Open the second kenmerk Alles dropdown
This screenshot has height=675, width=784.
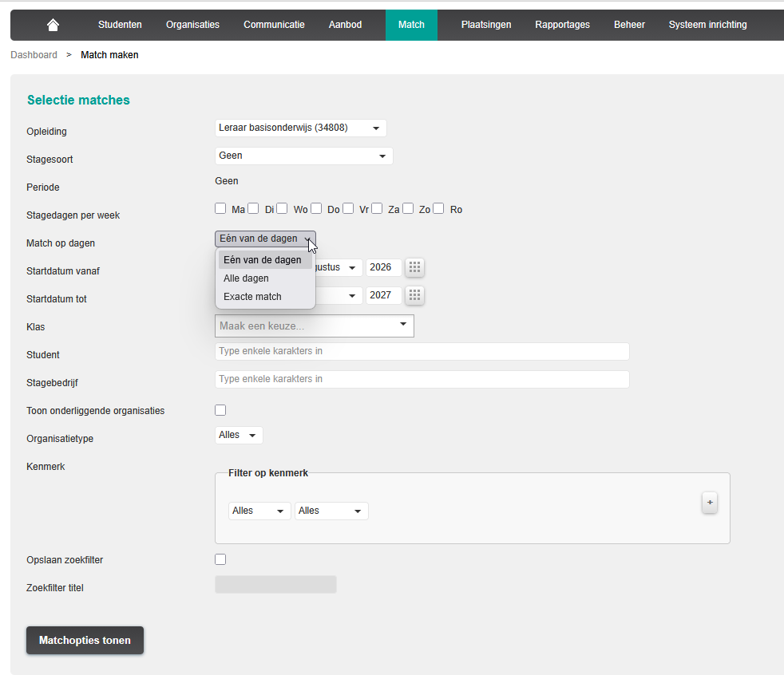(x=331, y=511)
